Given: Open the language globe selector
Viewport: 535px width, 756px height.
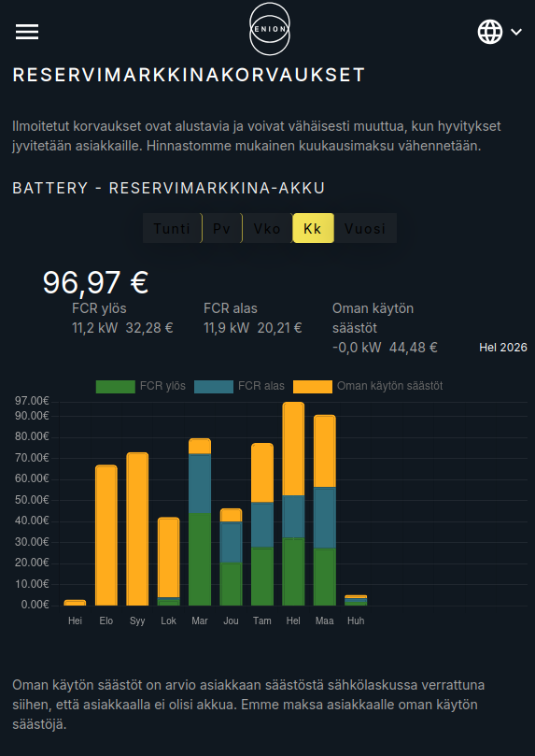Looking at the screenshot, I should coord(490,32).
